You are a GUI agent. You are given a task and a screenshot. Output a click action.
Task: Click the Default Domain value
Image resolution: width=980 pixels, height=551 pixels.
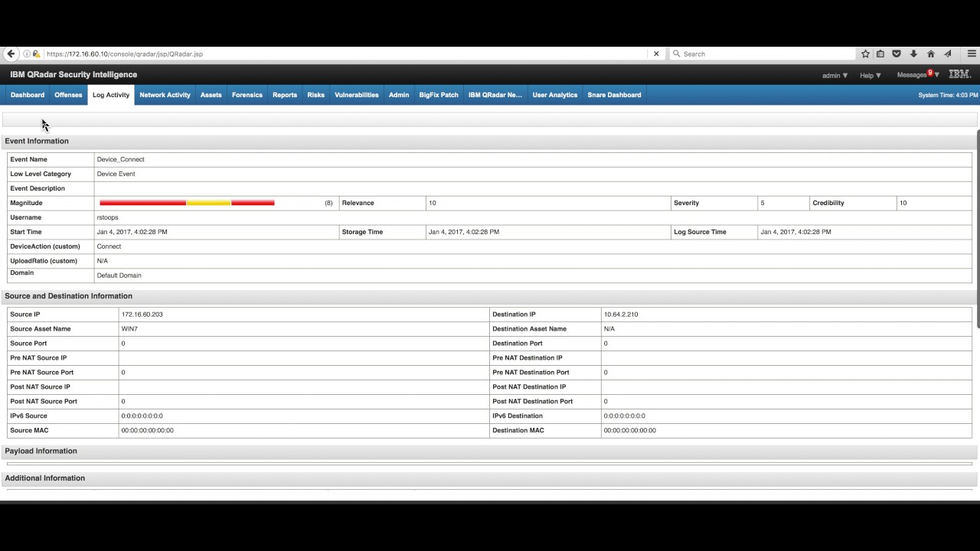coord(119,275)
